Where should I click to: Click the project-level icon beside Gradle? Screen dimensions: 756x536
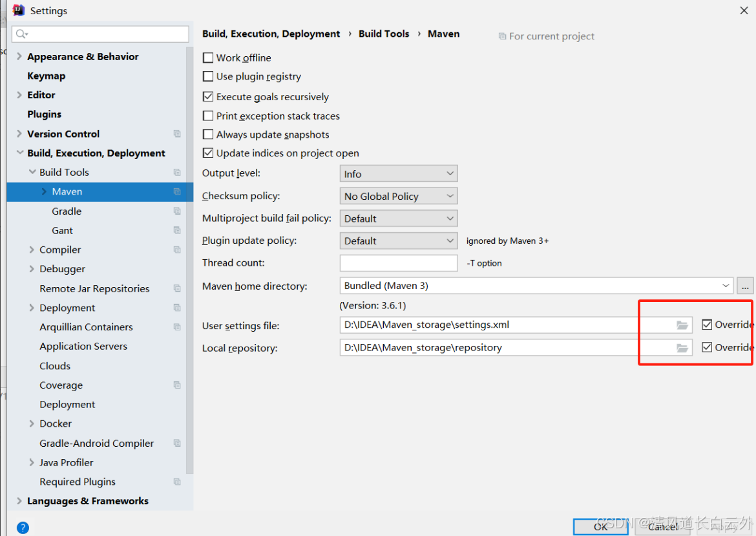click(177, 211)
